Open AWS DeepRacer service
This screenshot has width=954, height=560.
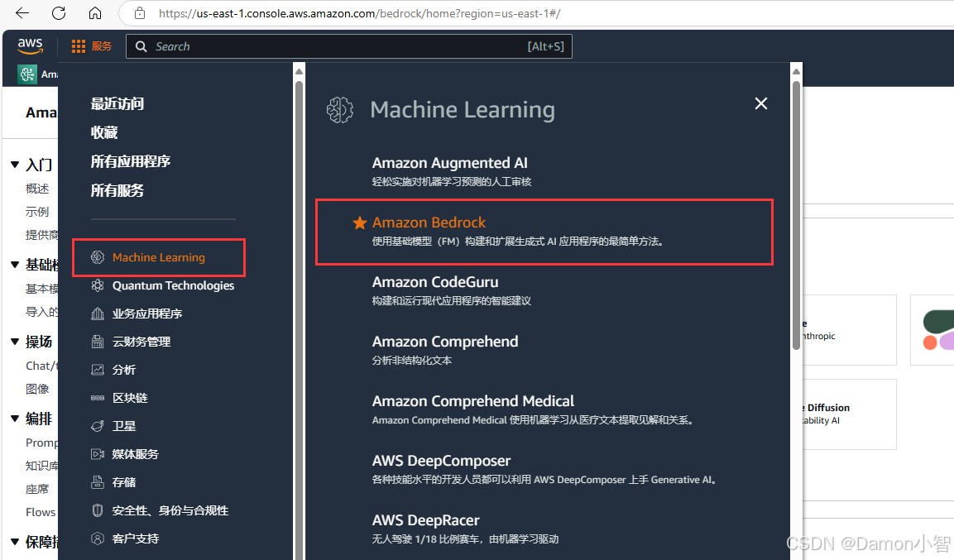[x=425, y=520]
